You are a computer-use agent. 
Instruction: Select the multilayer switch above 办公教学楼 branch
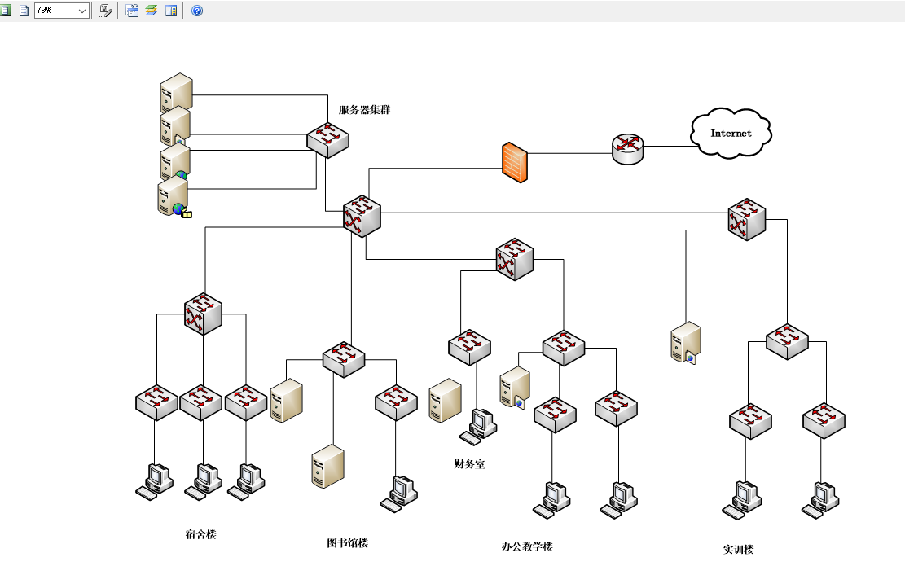coord(514,259)
